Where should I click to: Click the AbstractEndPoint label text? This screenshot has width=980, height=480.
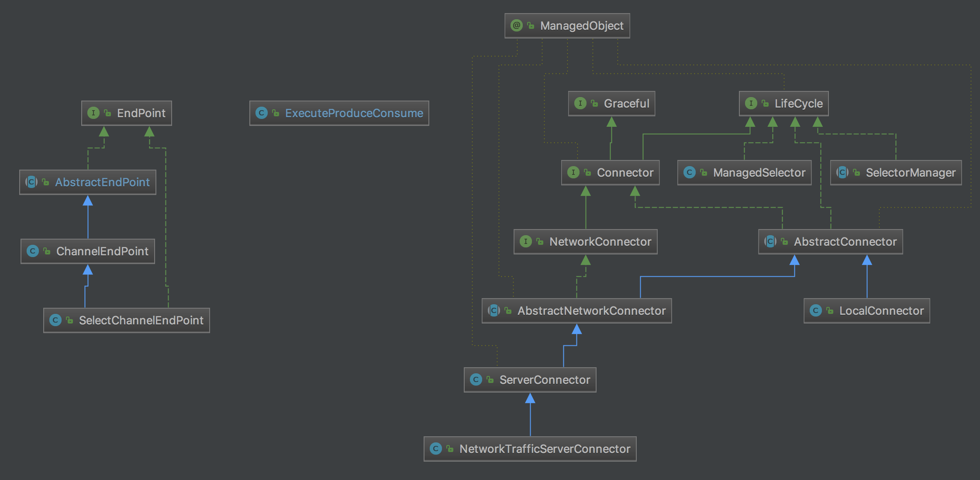pyautogui.click(x=102, y=182)
